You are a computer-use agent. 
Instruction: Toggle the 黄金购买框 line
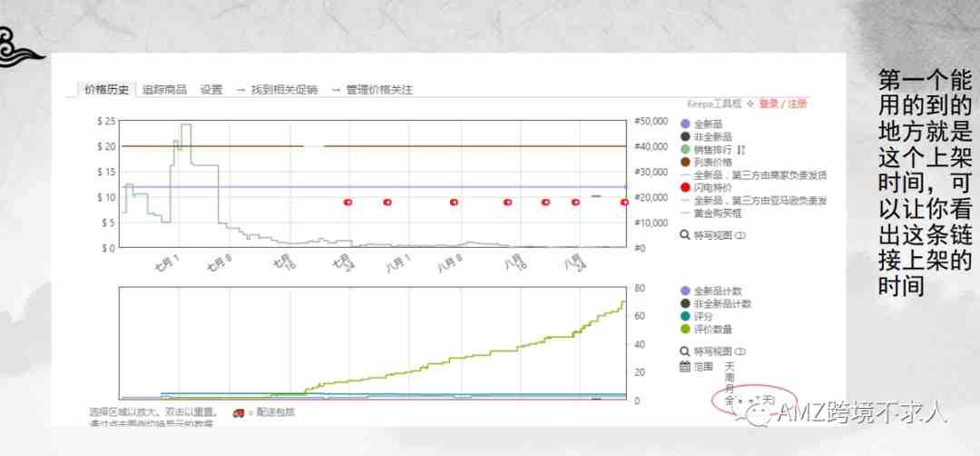point(710,213)
